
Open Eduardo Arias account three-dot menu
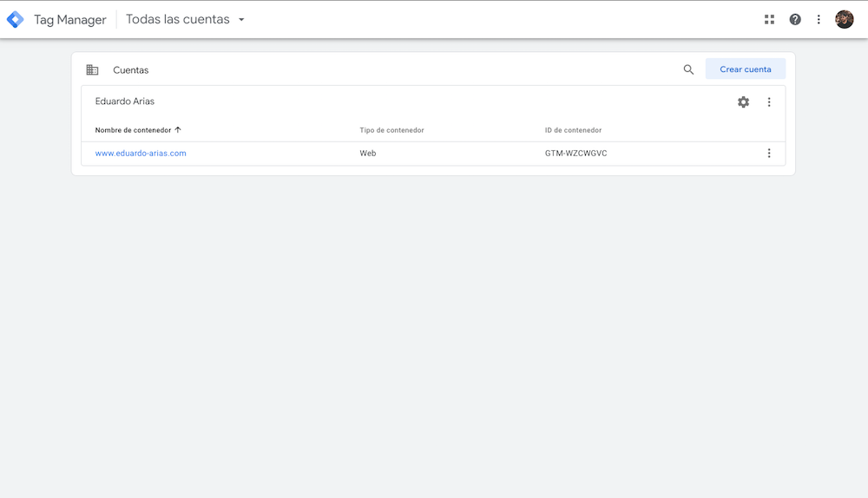tap(769, 102)
